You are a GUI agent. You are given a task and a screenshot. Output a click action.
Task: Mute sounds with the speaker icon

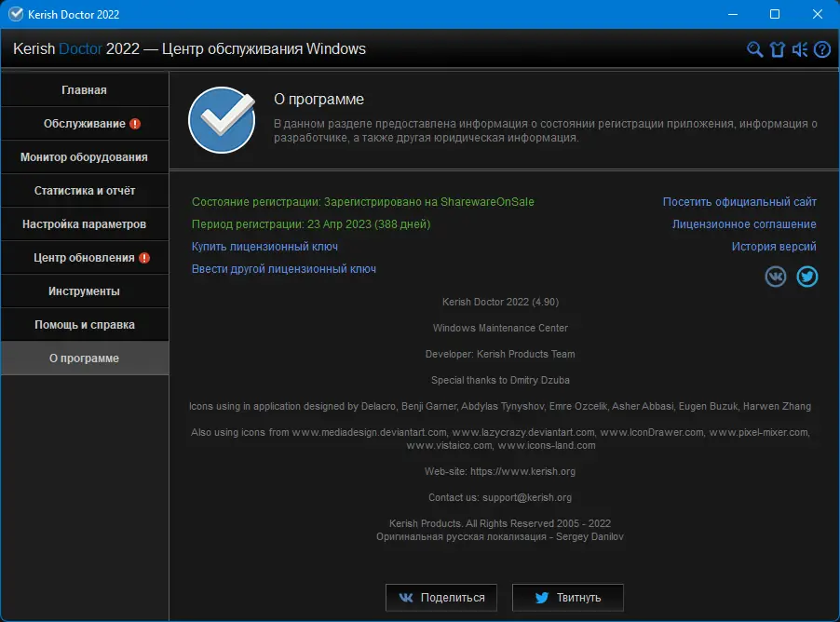coord(800,49)
